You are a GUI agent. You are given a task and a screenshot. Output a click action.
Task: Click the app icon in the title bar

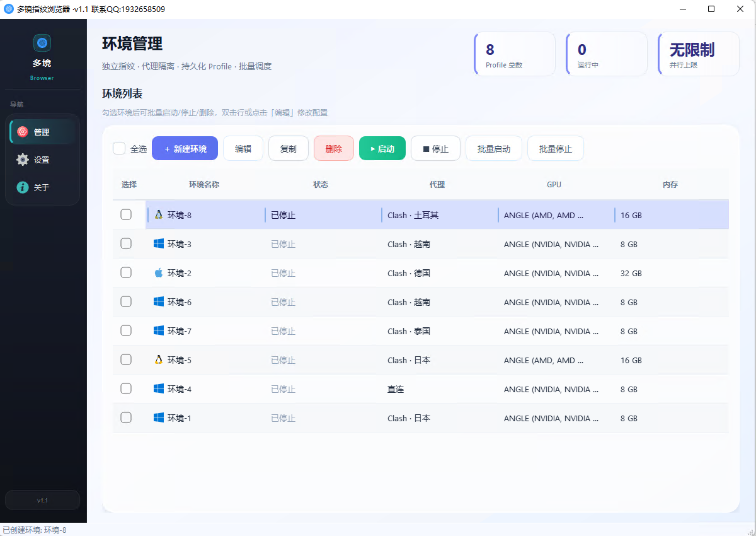[x=9, y=9]
